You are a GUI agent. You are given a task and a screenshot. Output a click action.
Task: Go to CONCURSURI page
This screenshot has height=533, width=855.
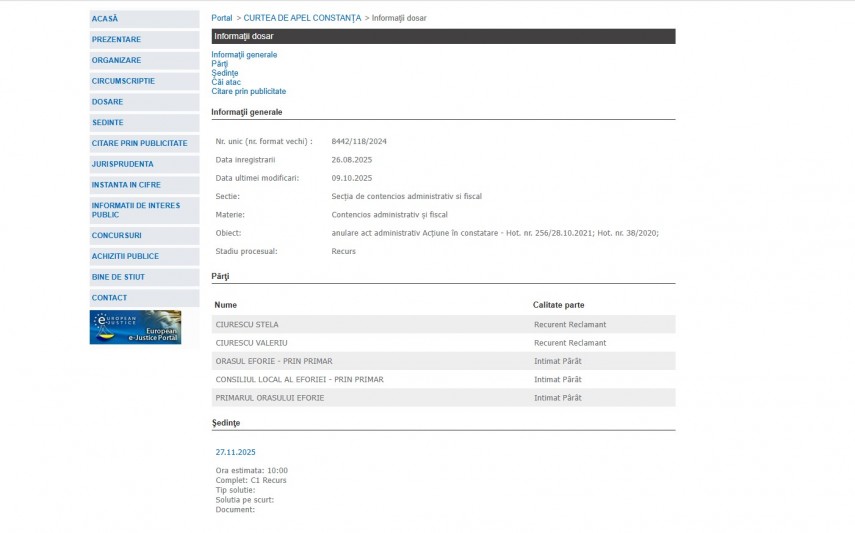pyautogui.click(x=117, y=236)
